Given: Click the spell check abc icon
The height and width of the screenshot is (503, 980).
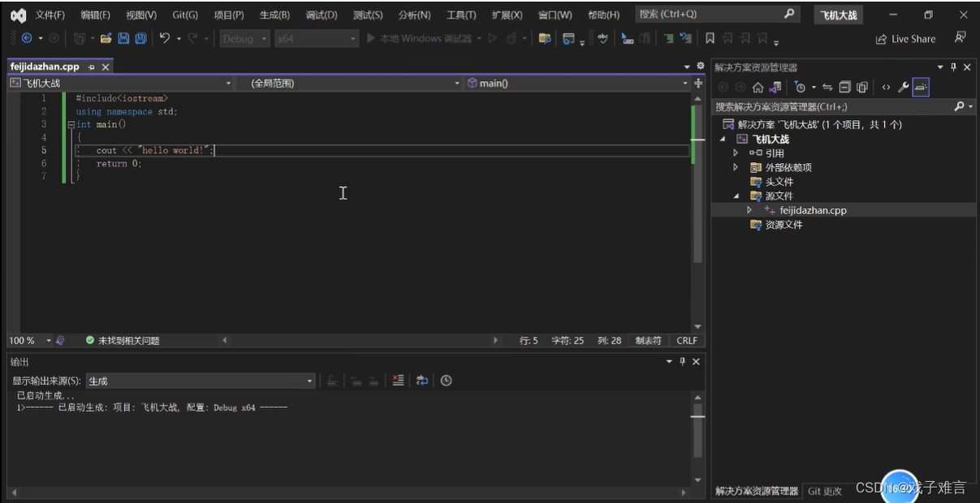Looking at the screenshot, I should 602,38.
